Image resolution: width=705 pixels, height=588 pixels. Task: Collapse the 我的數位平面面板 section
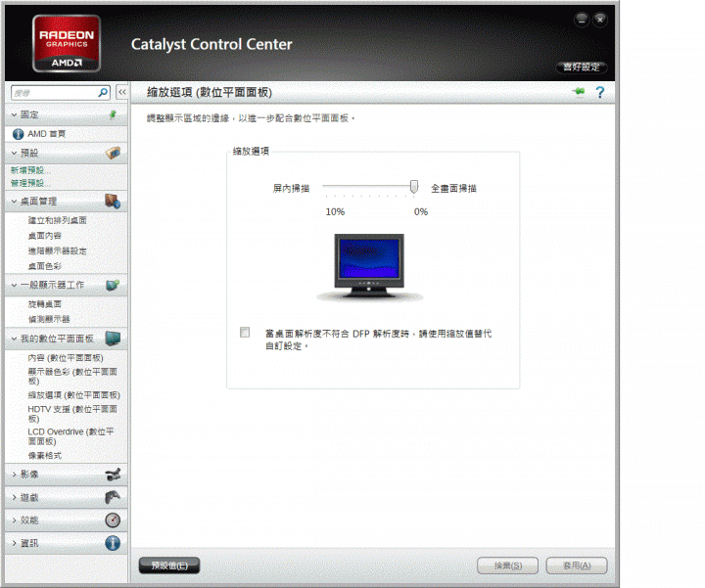pos(14,339)
